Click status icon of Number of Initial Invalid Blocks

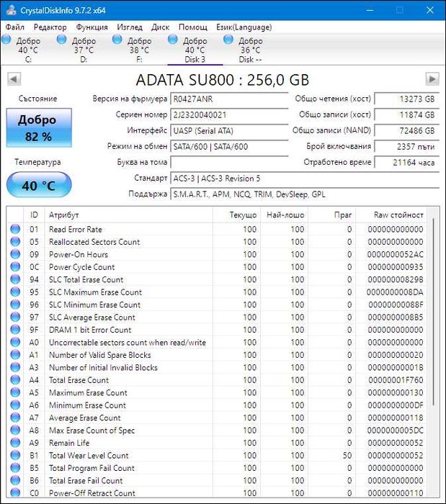click(x=15, y=367)
